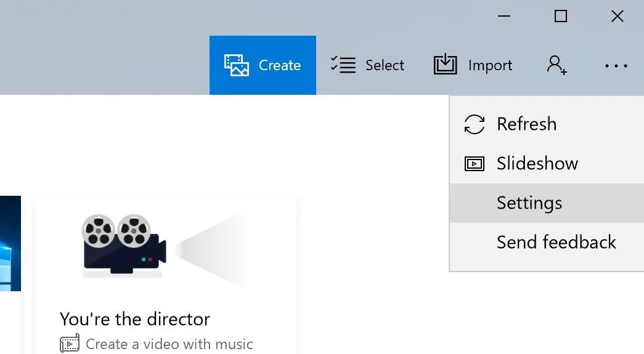Viewport: 644px width, 354px height.
Task: Click the add-person sign-in icon
Action: (556, 65)
